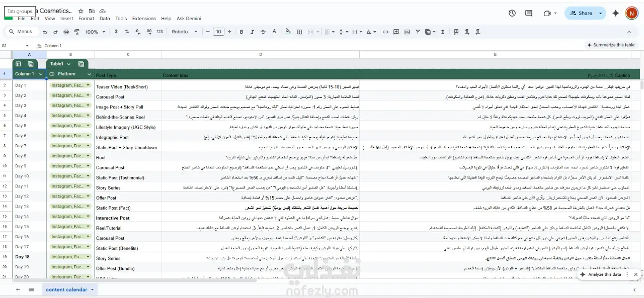Format as currency with dollar icon
This screenshot has width=644, height=298.
pos(116,32)
